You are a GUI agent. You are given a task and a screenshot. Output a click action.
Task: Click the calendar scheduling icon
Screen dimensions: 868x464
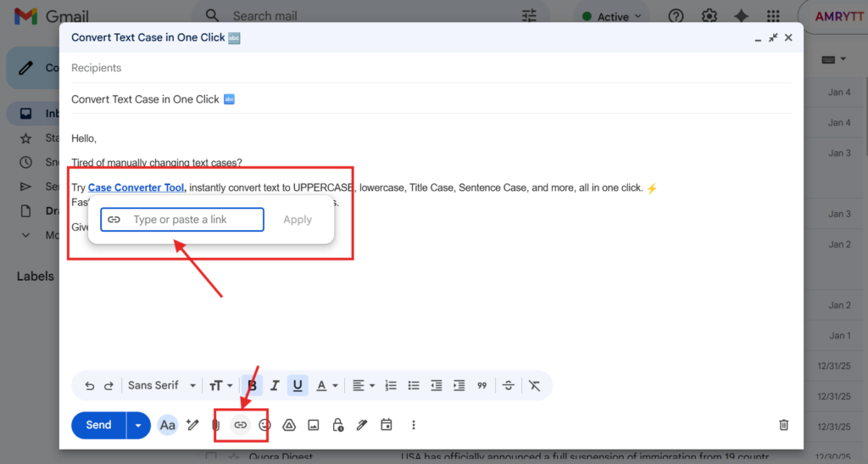(x=387, y=425)
